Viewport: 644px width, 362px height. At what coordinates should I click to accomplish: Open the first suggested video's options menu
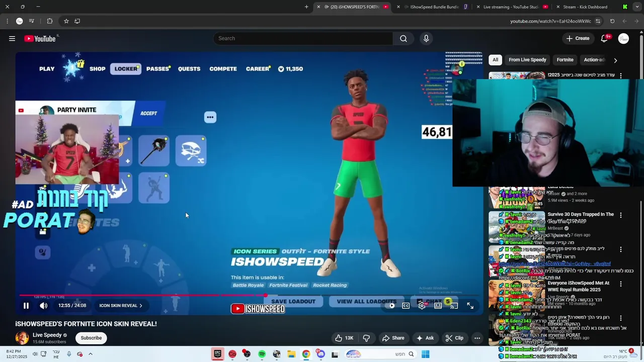pos(621,75)
